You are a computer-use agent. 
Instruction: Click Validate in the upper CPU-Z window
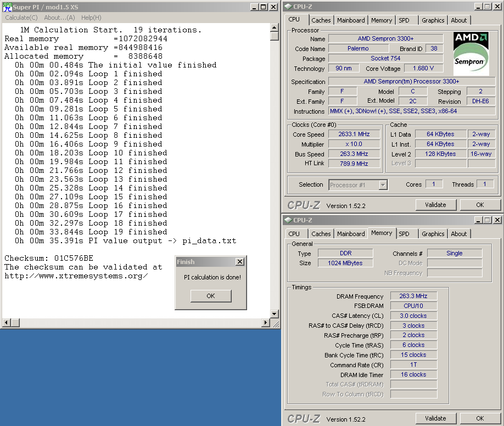click(x=435, y=205)
